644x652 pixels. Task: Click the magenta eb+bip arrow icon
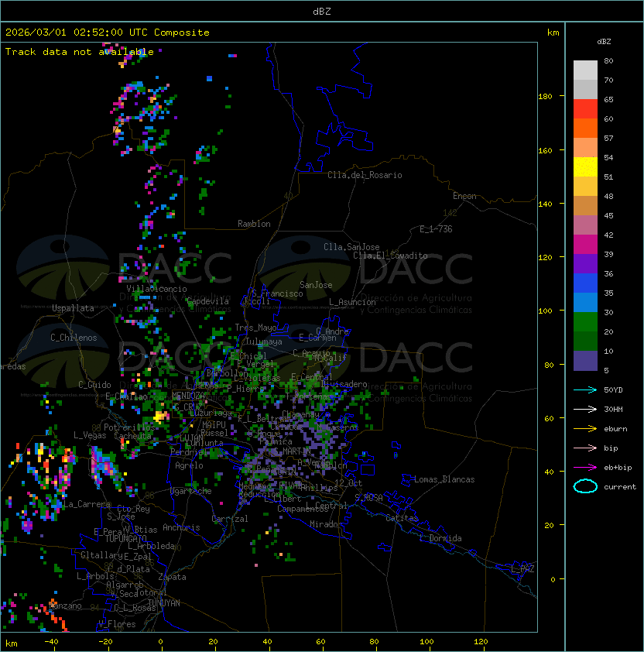585,467
